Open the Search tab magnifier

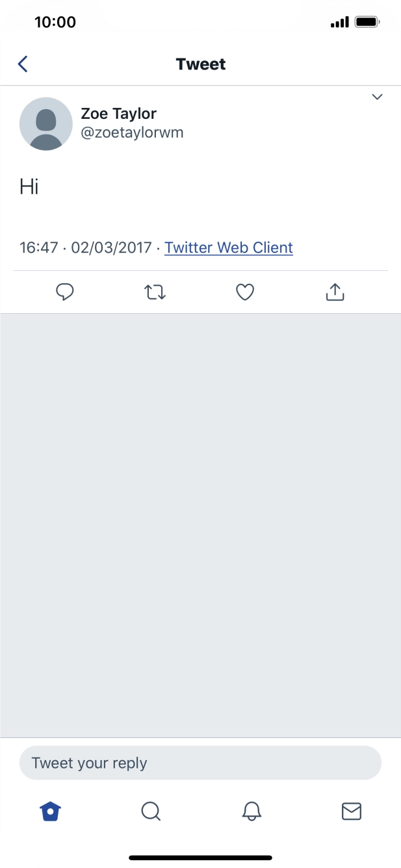click(x=151, y=811)
